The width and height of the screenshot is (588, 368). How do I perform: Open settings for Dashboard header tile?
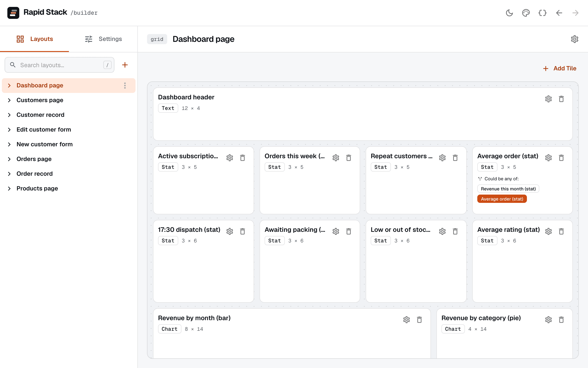pyautogui.click(x=548, y=99)
